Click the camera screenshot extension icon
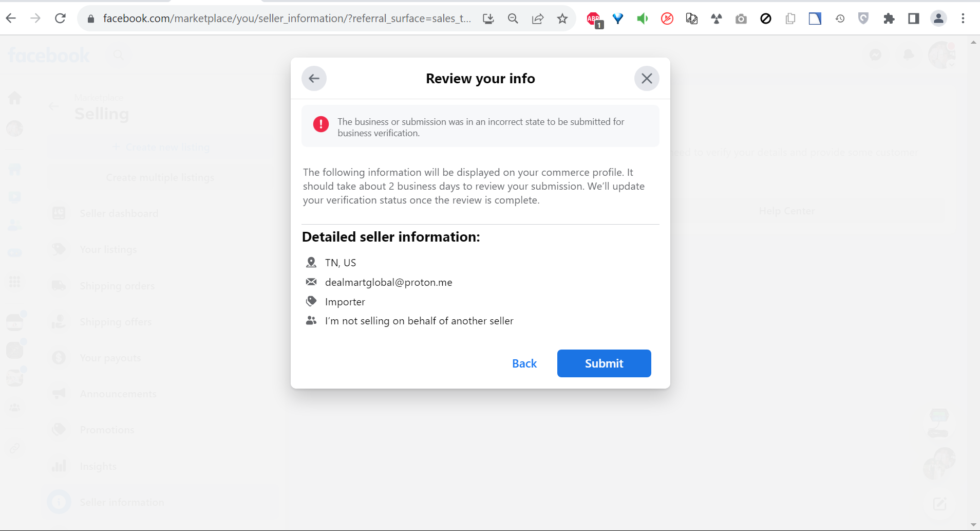Image resolution: width=980 pixels, height=531 pixels. (741, 19)
